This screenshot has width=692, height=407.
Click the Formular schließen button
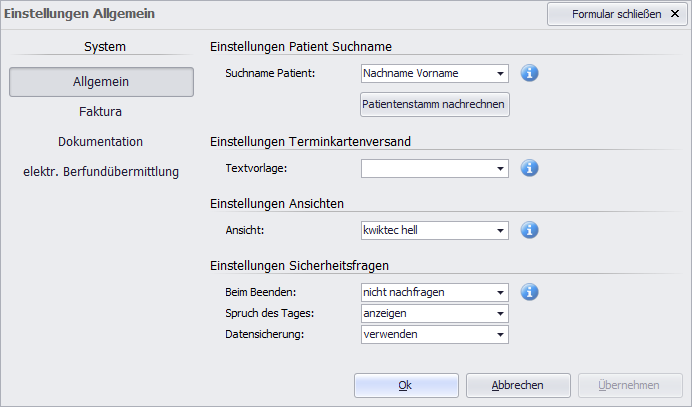point(617,14)
